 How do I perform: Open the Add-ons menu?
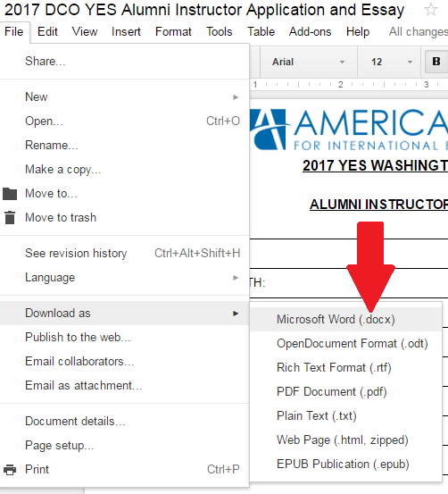[310, 32]
